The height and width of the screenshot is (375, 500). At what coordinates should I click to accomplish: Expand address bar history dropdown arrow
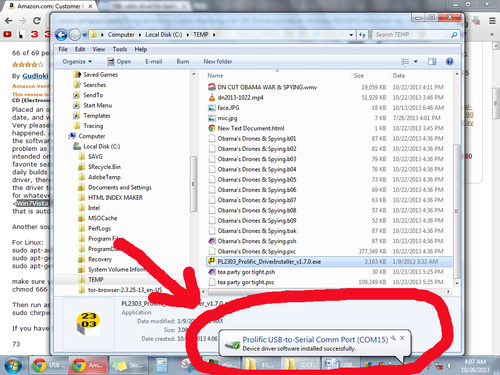(x=351, y=35)
